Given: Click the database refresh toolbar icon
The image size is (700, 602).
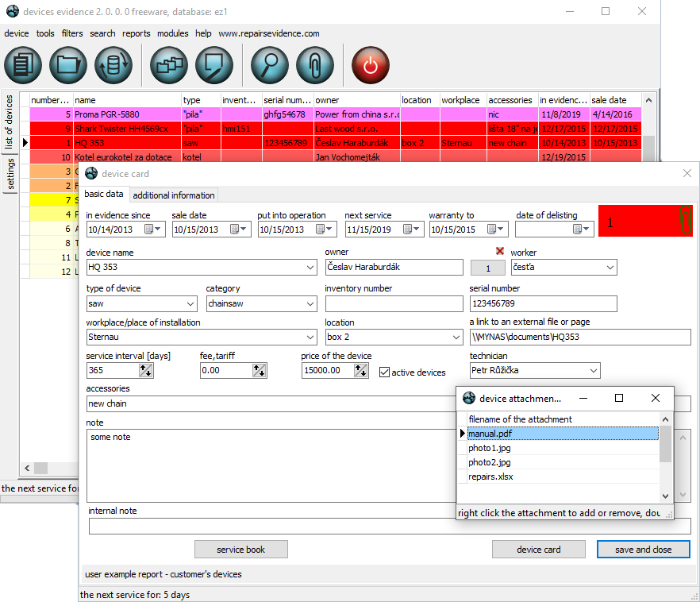Looking at the screenshot, I should pos(113,65).
